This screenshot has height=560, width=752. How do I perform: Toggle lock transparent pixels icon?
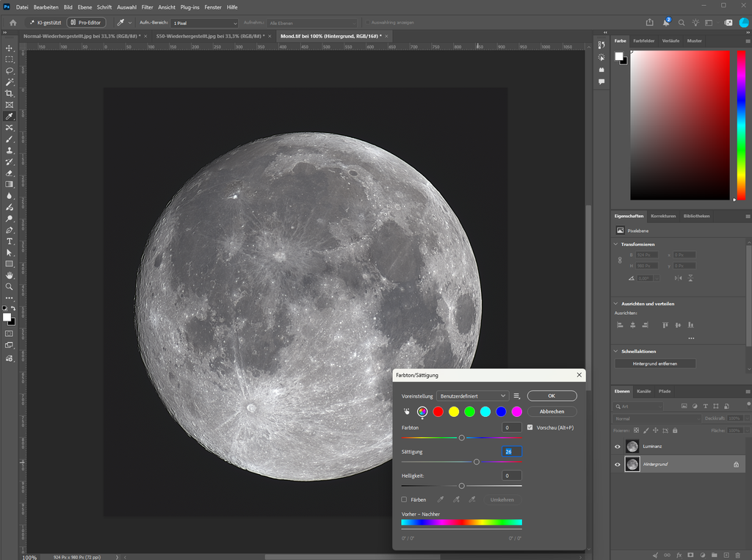pos(637,431)
